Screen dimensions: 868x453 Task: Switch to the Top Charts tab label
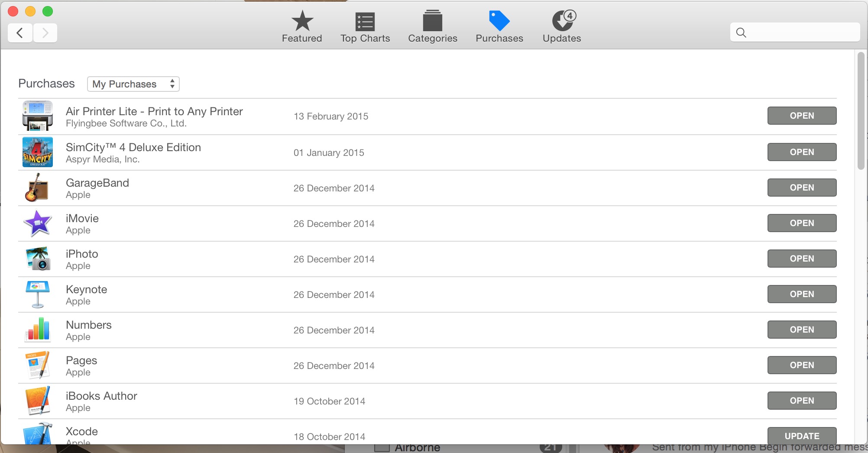[x=365, y=39]
